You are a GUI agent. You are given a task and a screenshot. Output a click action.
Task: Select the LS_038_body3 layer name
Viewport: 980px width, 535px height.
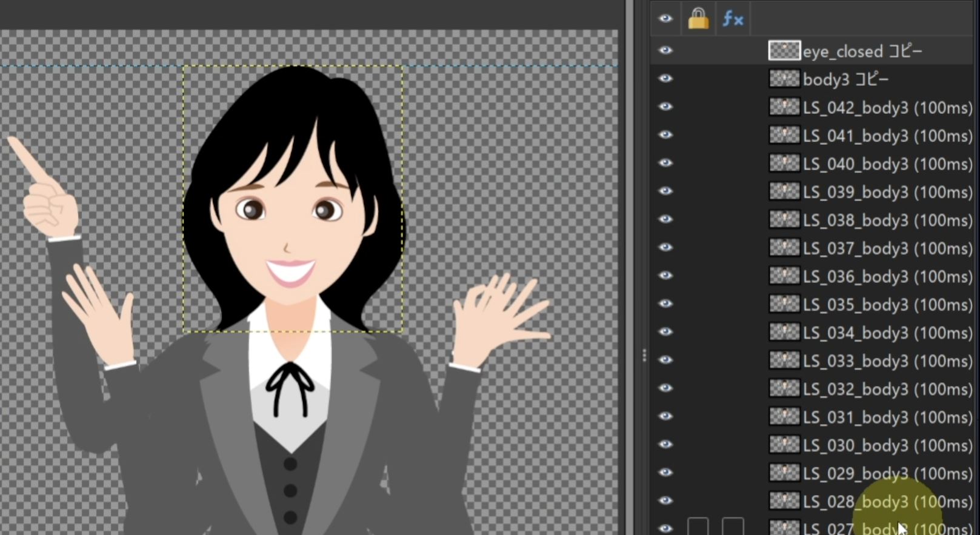[x=887, y=220]
